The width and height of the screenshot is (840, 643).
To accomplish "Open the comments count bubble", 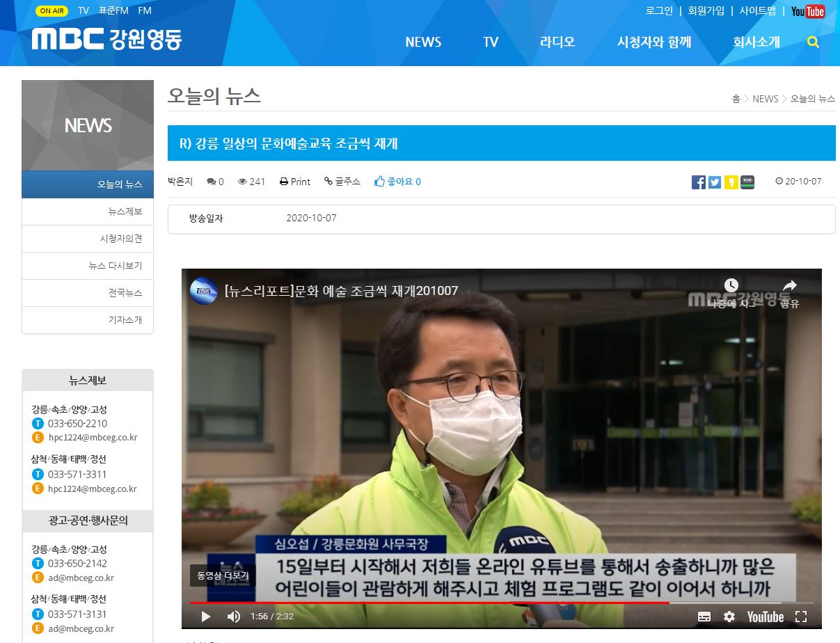I will tap(215, 182).
